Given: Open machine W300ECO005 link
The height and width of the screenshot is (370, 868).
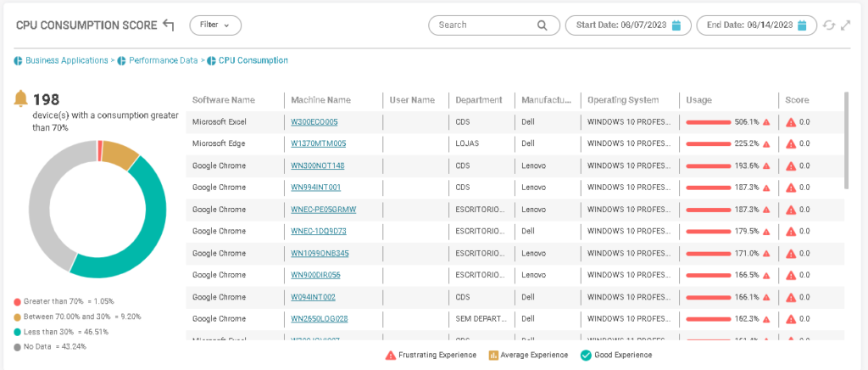Looking at the screenshot, I should pos(314,122).
